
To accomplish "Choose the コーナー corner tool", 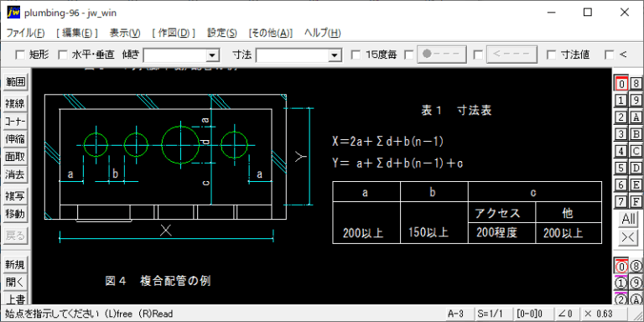I will point(16,122).
